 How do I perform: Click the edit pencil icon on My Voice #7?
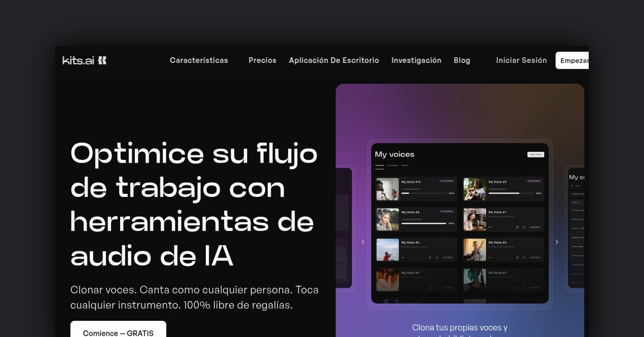pos(517,227)
